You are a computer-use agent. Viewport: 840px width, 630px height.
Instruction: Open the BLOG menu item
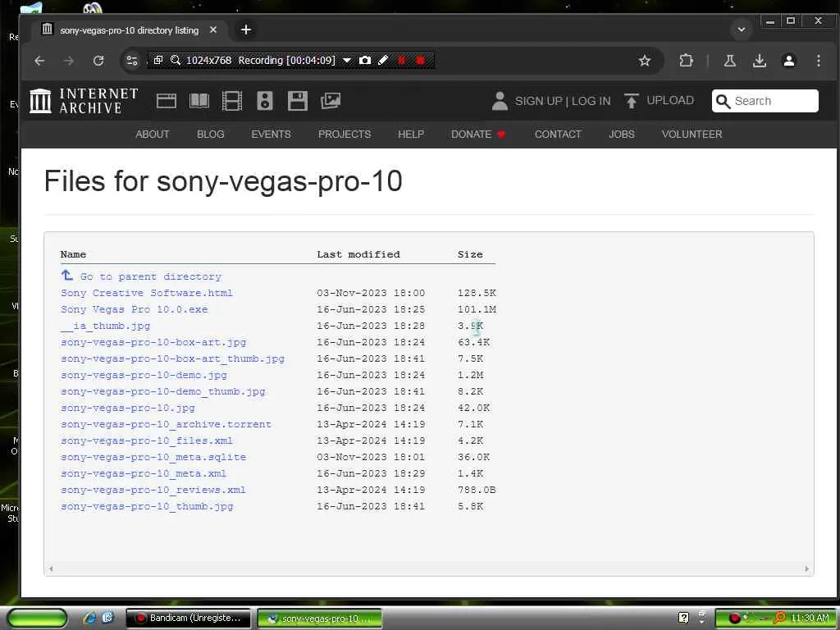pyautogui.click(x=211, y=134)
